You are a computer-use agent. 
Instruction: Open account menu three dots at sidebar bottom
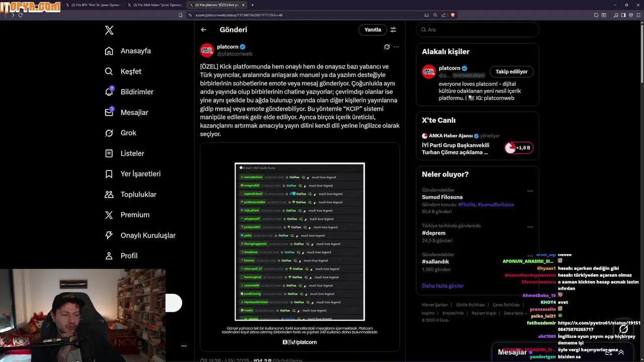[x=184, y=346]
